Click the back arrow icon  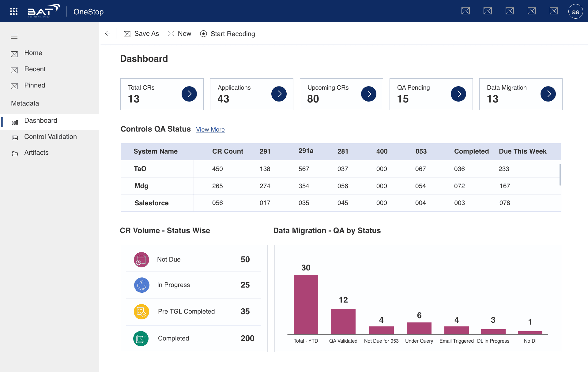107,33
